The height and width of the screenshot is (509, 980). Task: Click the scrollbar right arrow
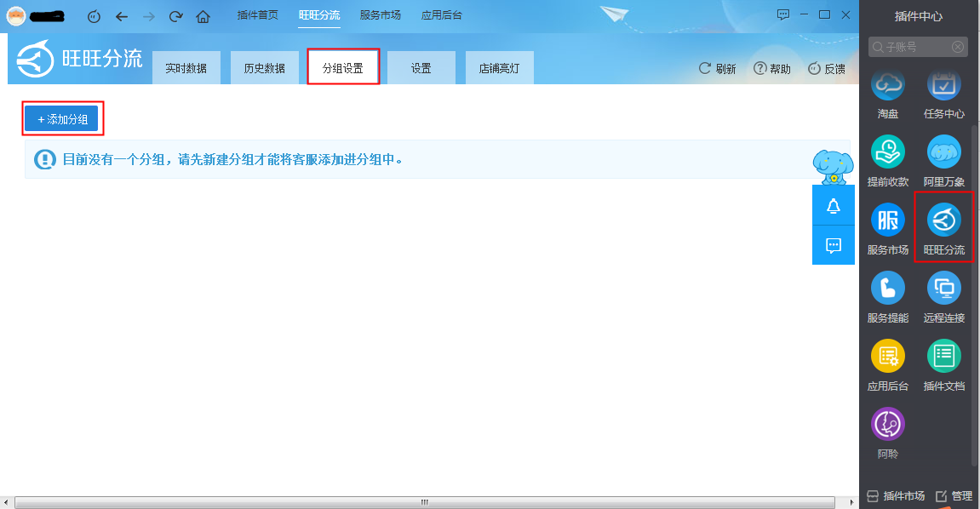point(851,502)
